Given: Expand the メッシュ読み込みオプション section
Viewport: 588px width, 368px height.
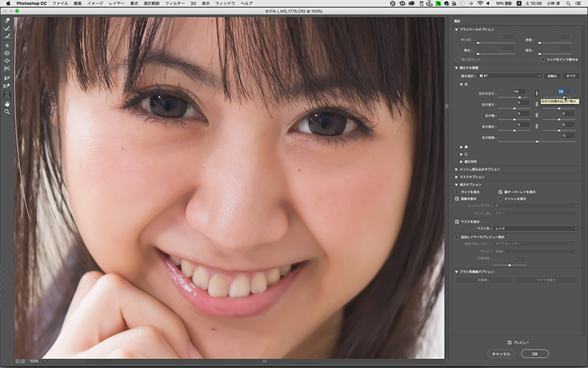Looking at the screenshot, I should pos(456,169).
